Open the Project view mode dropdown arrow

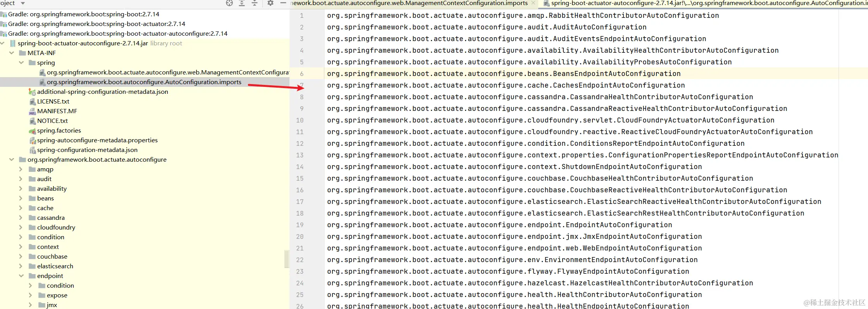tap(22, 3)
